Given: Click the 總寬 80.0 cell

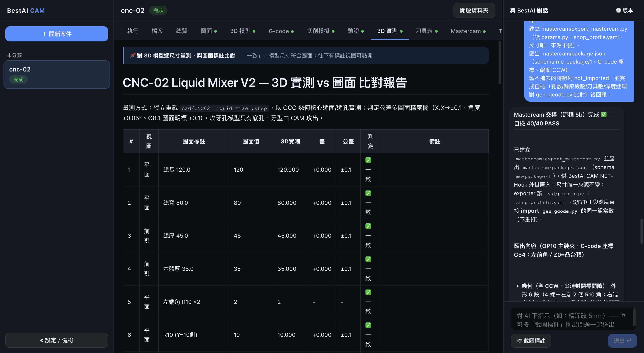Looking at the screenshot, I should pyautogui.click(x=194, y=203).
